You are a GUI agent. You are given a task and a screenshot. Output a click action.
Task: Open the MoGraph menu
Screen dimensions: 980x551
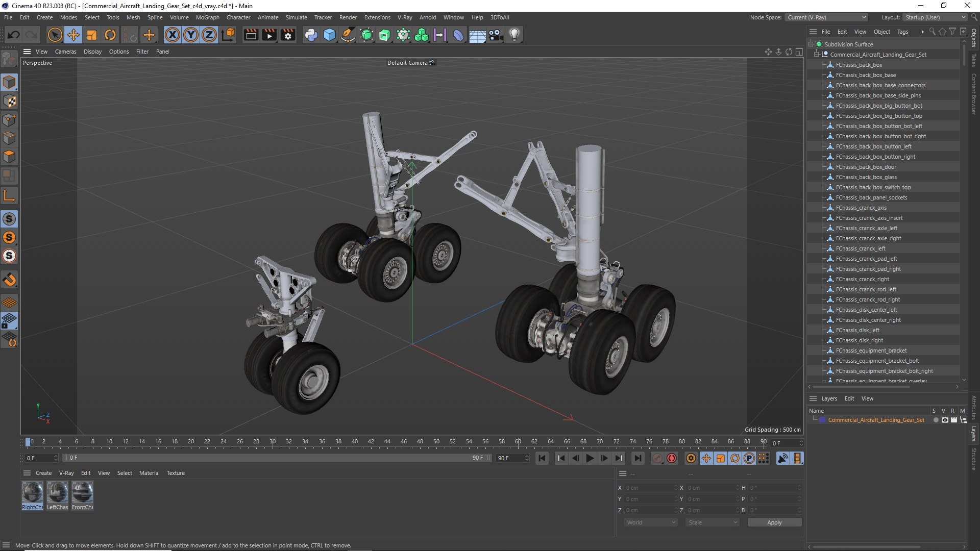207,17
